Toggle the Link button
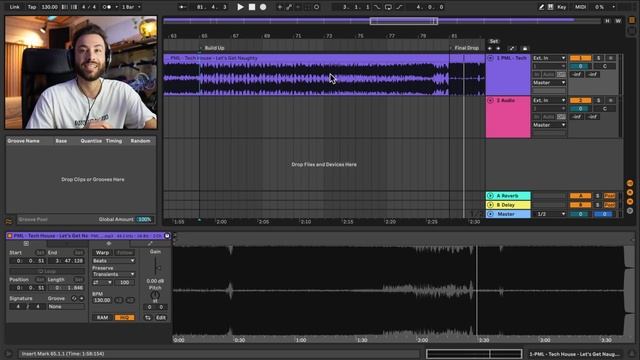Viewport: 640px width, 360px height. click(15, 7)
